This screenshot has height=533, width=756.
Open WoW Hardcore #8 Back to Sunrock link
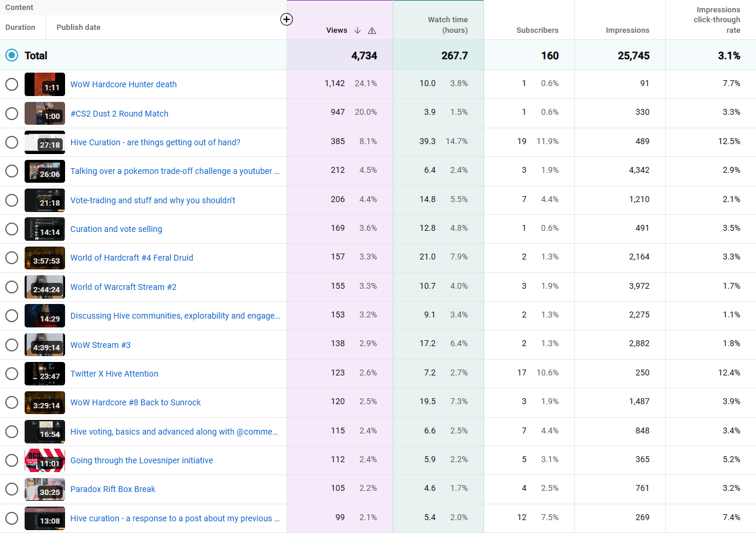coord(135,402)
